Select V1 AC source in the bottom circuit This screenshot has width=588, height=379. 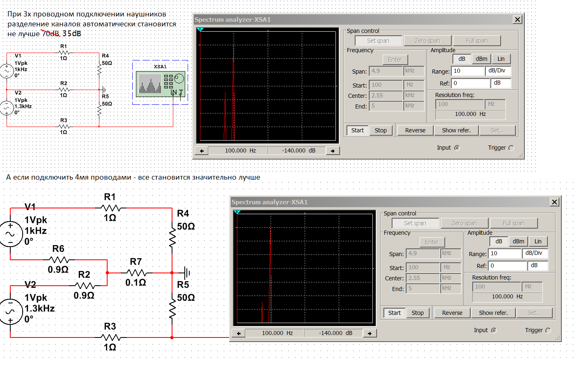point(10,234)
